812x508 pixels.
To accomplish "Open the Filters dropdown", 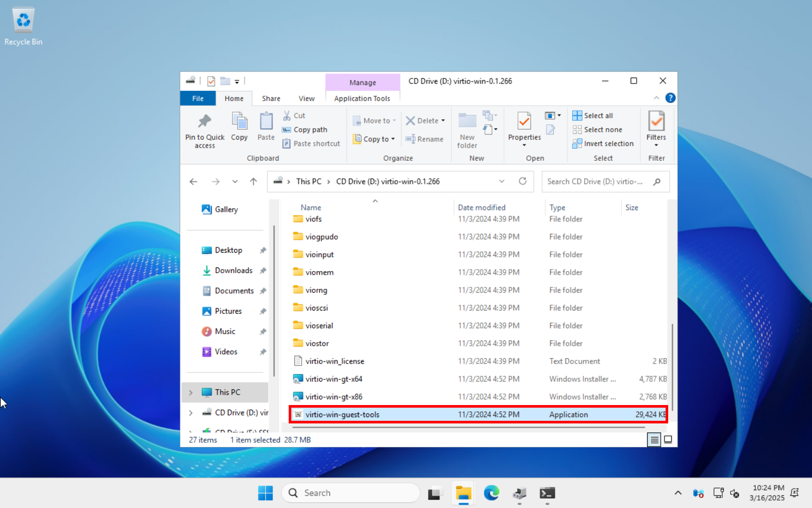I will (656, 130).
